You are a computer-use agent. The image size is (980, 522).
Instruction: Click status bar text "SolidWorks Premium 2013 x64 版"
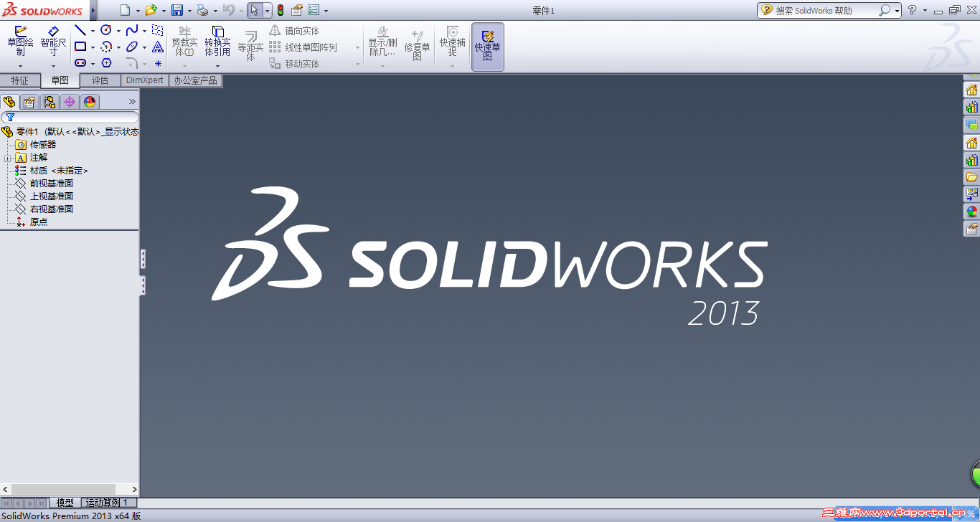[x=71, y=516]
